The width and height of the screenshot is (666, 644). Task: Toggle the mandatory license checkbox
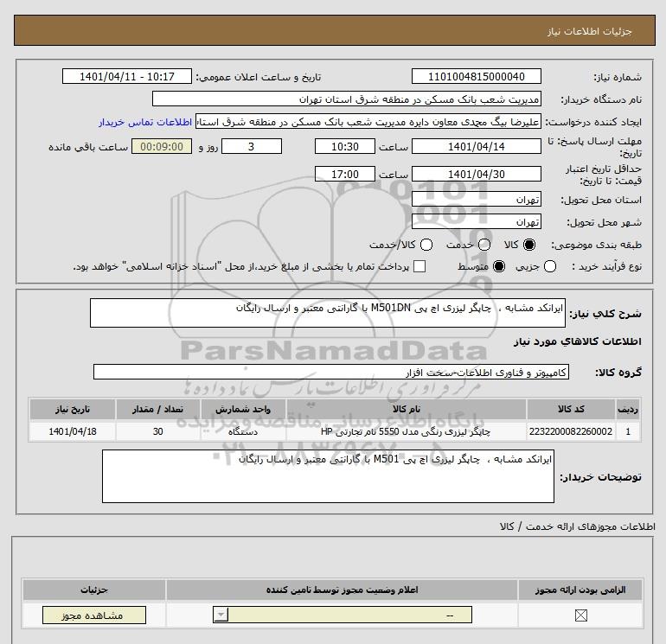pyautogui.click(x=580, y=615)
